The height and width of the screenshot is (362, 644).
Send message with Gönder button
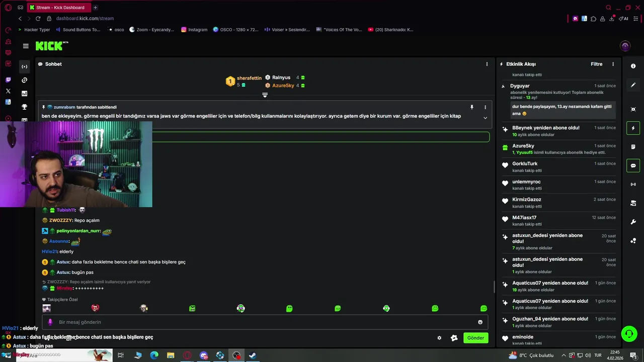[475, 338]
